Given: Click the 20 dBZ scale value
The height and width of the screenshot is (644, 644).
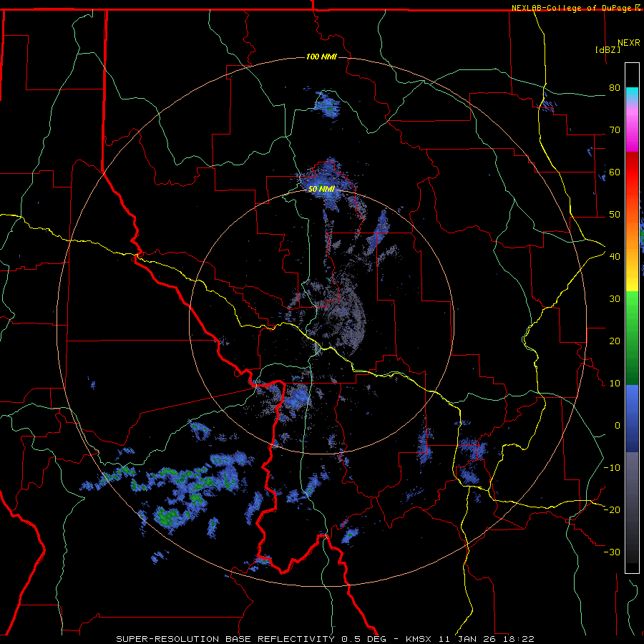Looking at the screenshot, I should click(615, 341).
